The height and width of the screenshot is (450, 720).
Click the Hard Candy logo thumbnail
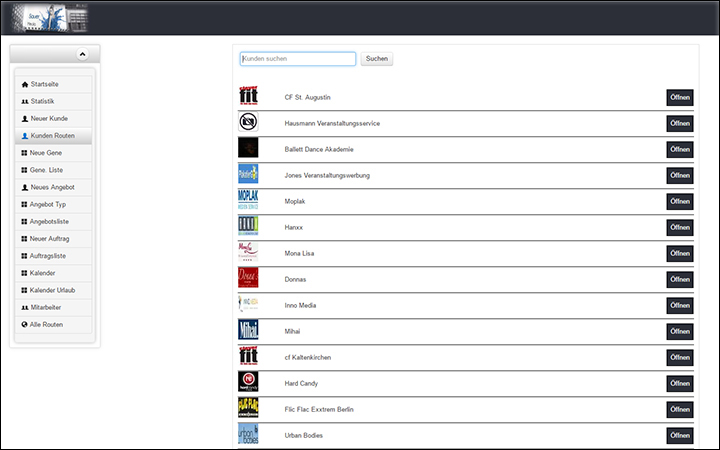coord(248,383)
